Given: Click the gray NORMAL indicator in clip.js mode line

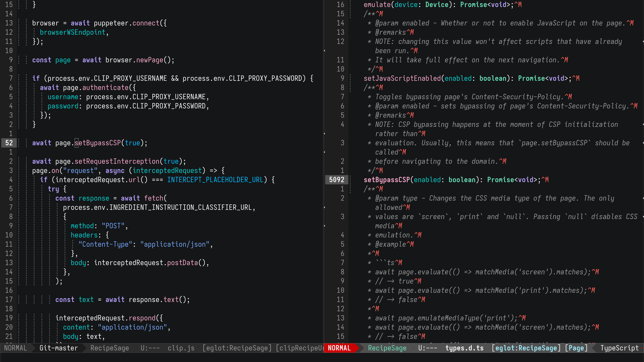Looking at the screenshot, I should click(x=15, y=348).
